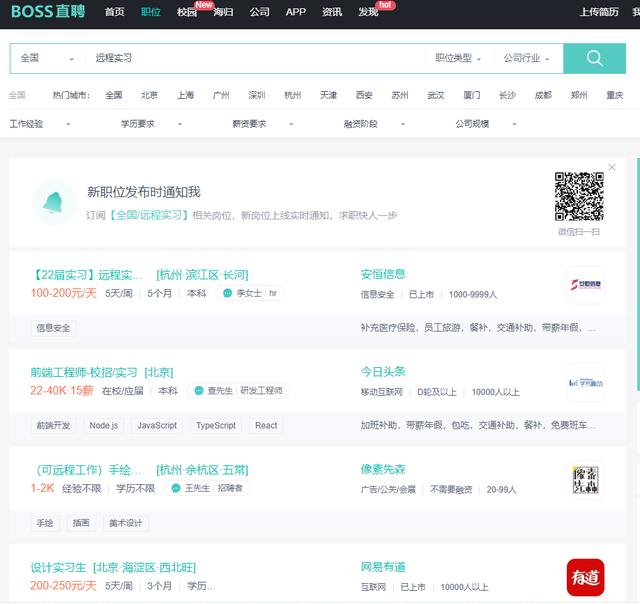Select hot city 武汉
This screenshot has height=604, width=640.
coord(436,95)
